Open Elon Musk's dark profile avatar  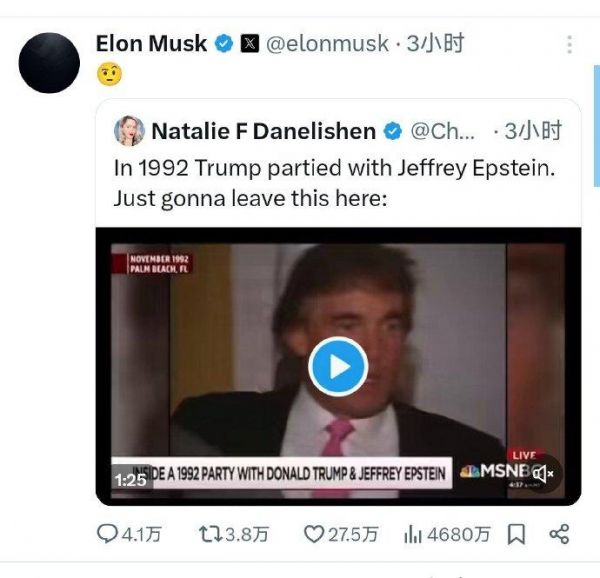pos(49,62)
